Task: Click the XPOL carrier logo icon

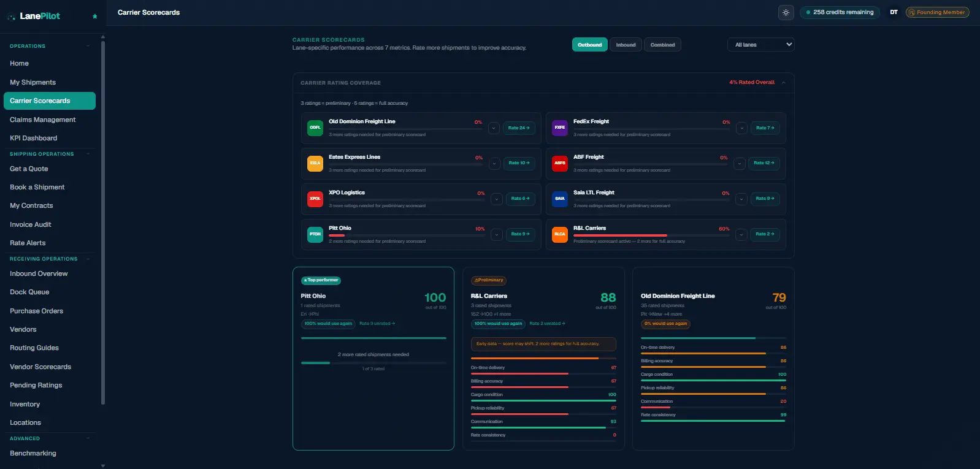Action: (x=315, y=199)
